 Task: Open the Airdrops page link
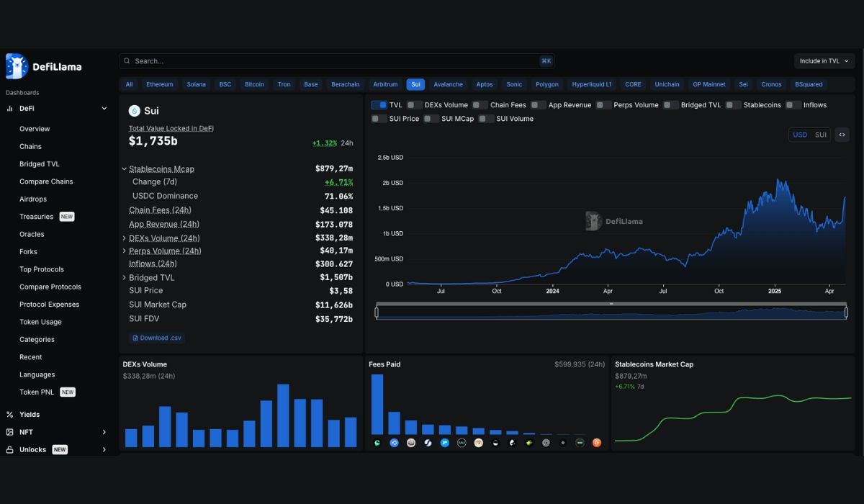(x=33, y=199)
